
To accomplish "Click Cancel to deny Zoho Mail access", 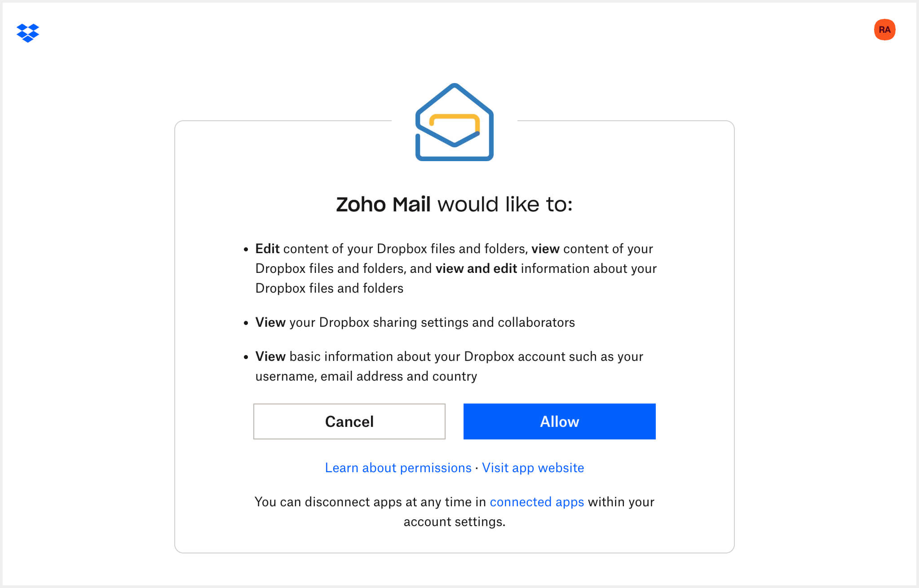I will point(349,421).
